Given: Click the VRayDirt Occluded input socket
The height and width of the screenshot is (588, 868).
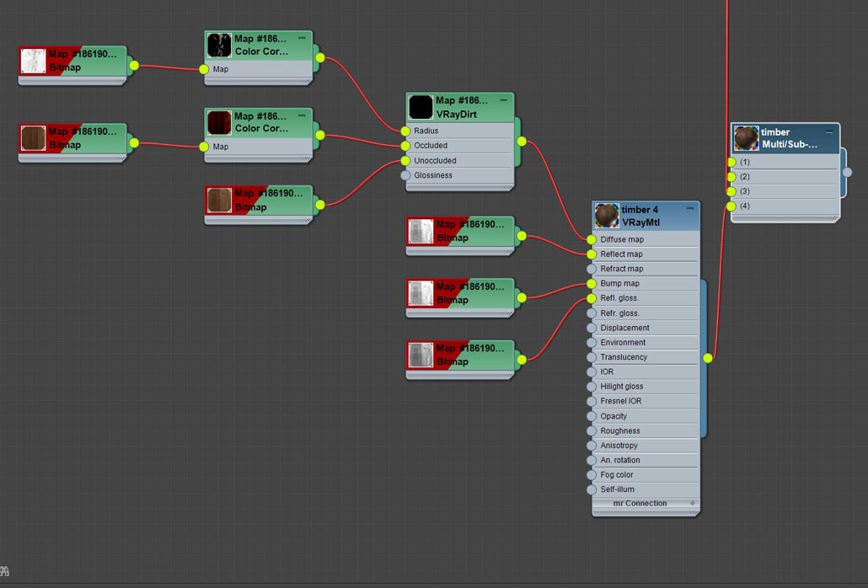Looking at the screenshot, I should pos(405,146).
